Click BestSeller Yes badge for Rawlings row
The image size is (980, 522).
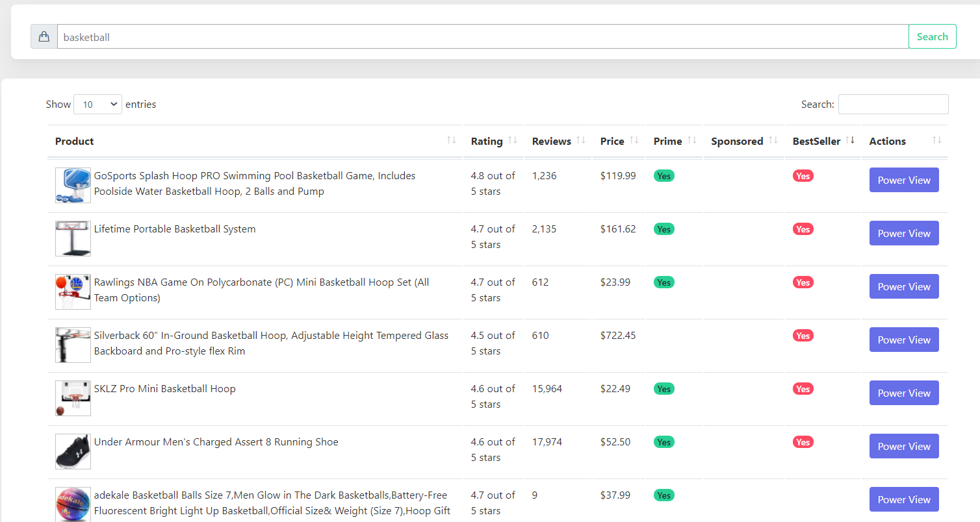click(x=803, y=282)
